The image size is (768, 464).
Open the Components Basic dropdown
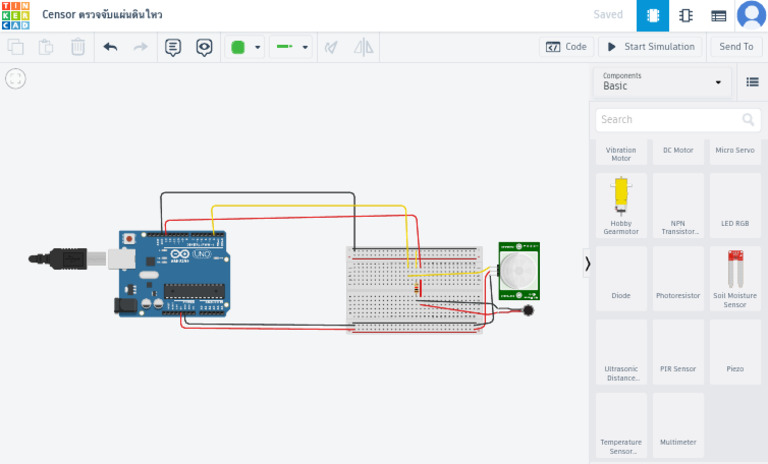[x=662, y=82]
